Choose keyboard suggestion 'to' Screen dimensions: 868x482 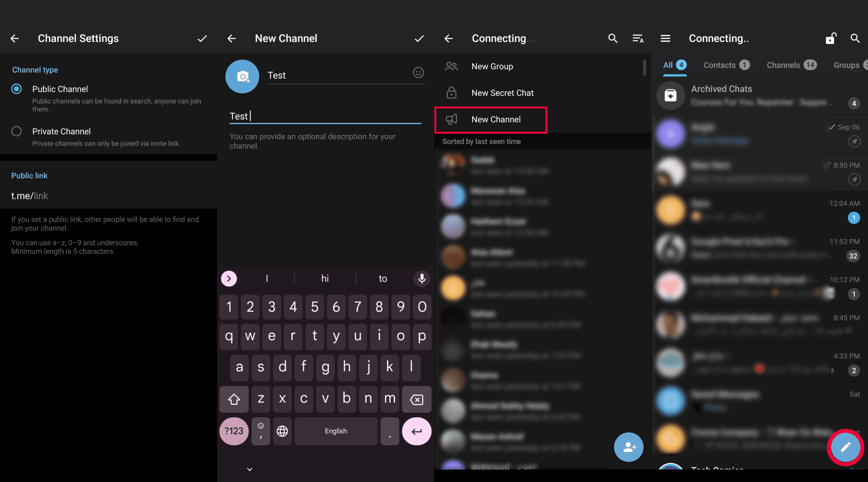click(x=383, y=279)
